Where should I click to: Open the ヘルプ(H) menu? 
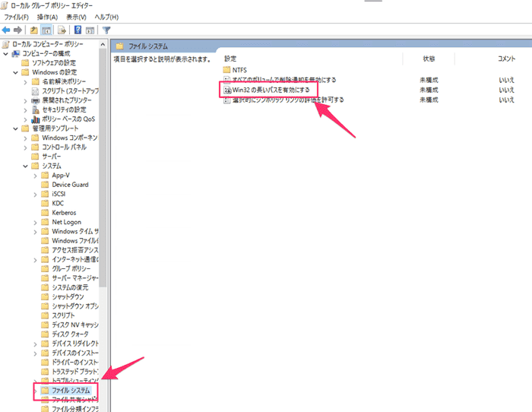coord(106,17)
